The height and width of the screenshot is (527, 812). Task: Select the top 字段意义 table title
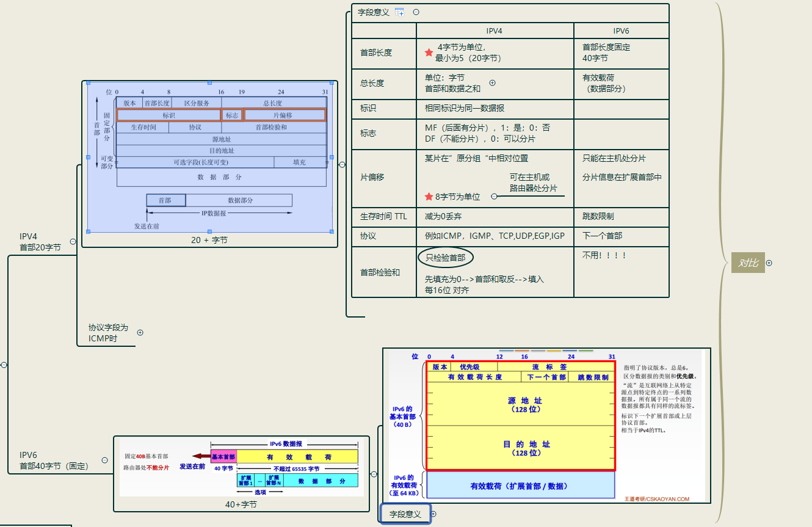pos(373,12)
